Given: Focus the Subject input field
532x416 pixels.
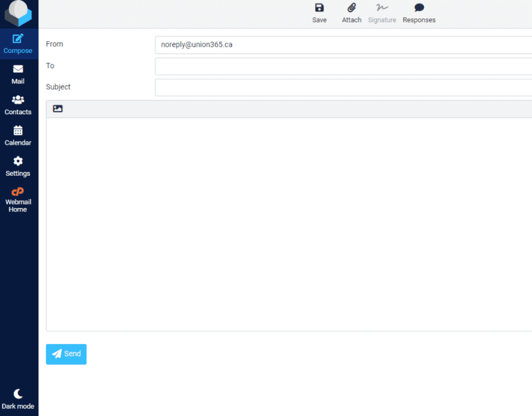Looking at the screenshot, I should pos(343,87).
